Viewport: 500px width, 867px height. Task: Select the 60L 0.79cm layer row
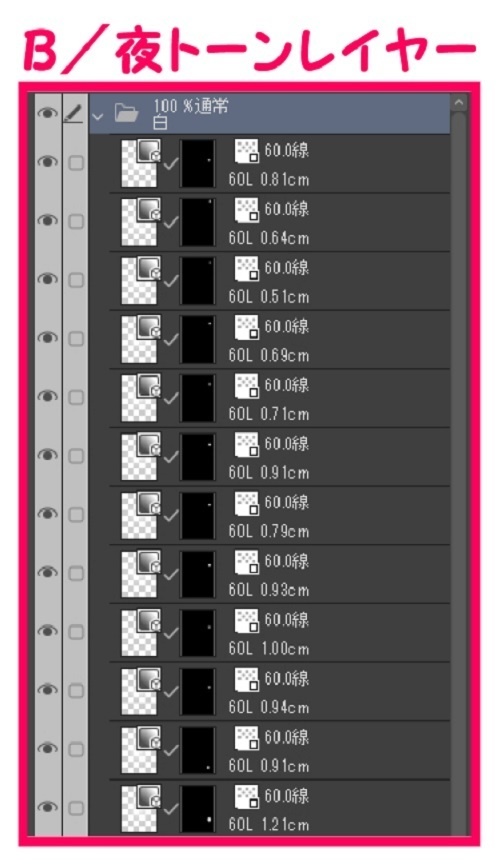point(280,515)
